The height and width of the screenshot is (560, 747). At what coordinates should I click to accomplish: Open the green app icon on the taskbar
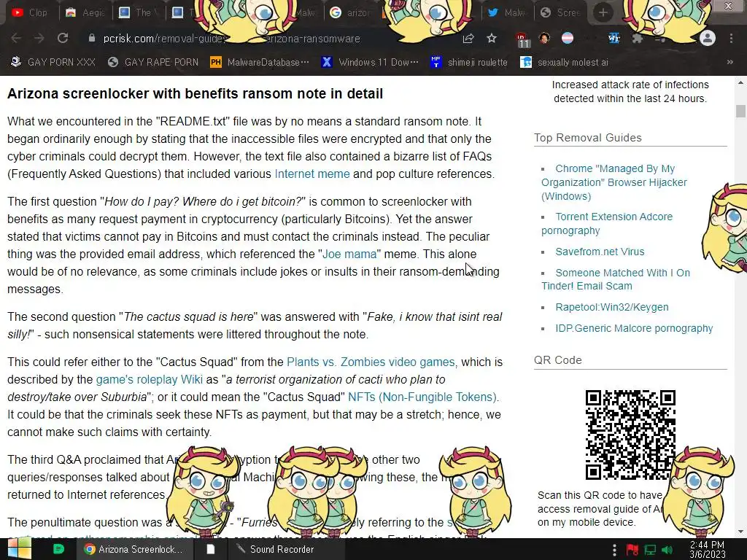(58, 549)
